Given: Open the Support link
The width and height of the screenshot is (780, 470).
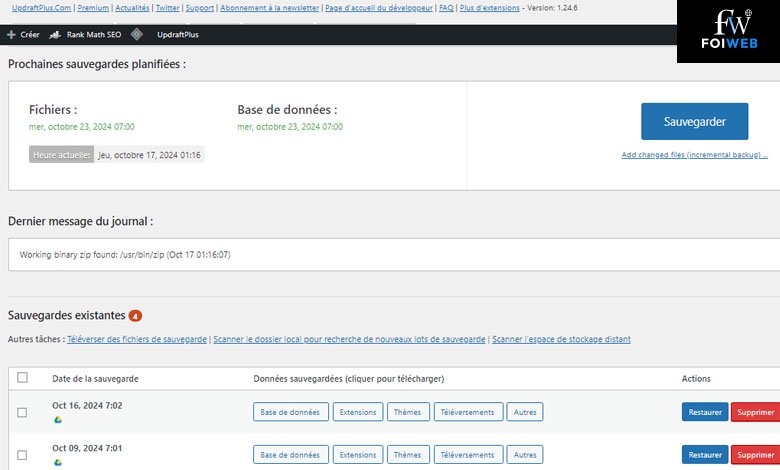Looking at the screenshot, I should coord(200,8).
